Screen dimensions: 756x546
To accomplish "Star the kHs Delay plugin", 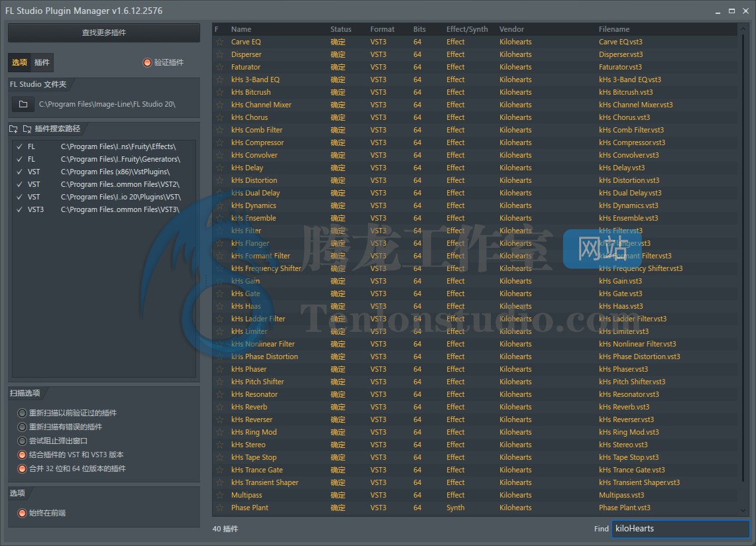I will tap(220, 168).
